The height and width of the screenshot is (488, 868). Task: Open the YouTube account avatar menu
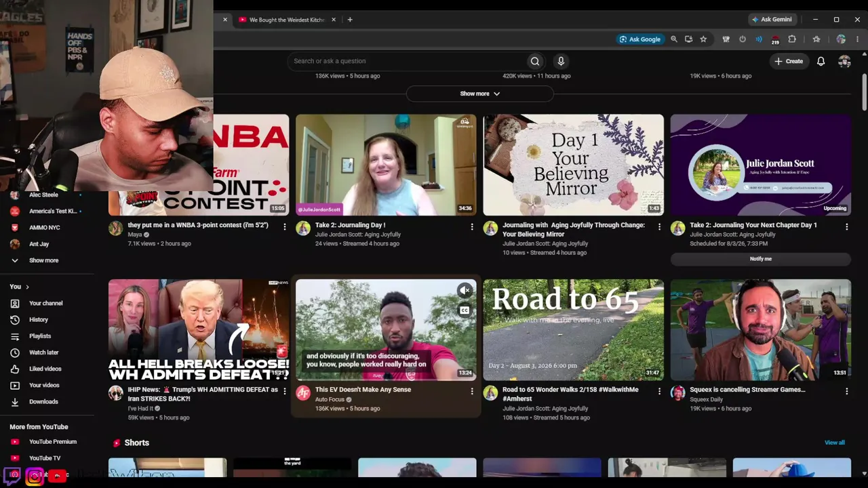844,61
